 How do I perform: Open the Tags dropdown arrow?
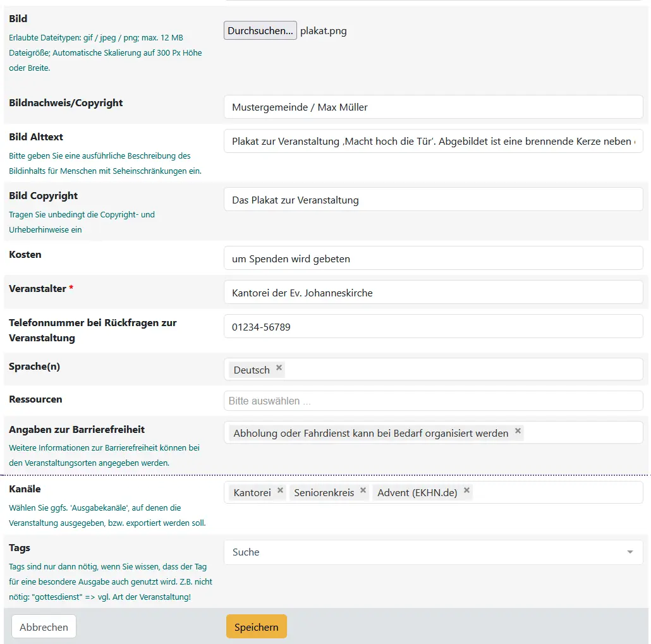pyautogui.click(x=630, y=552)
